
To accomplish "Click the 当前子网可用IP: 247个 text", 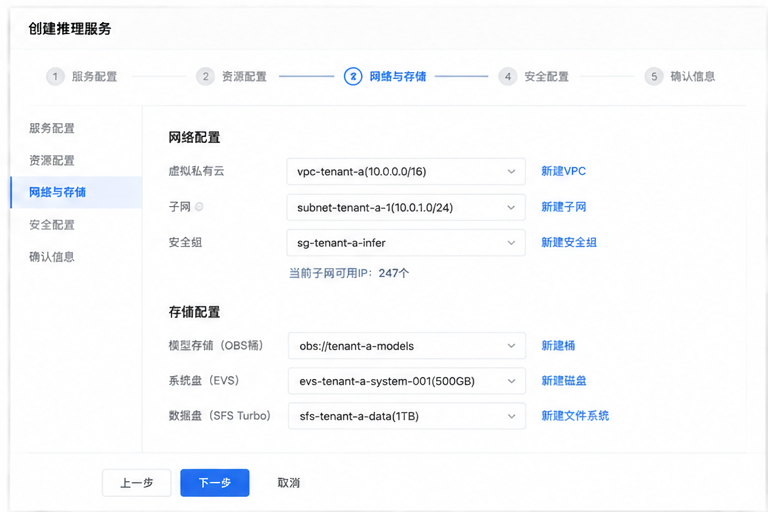I will tap(349, 273).
